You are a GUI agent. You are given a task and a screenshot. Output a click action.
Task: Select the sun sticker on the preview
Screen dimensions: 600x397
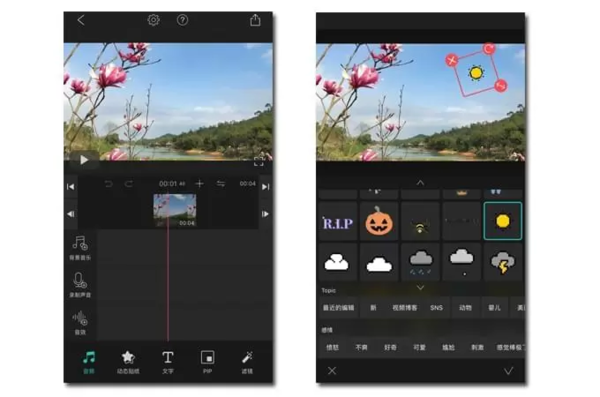coord(476,73)
